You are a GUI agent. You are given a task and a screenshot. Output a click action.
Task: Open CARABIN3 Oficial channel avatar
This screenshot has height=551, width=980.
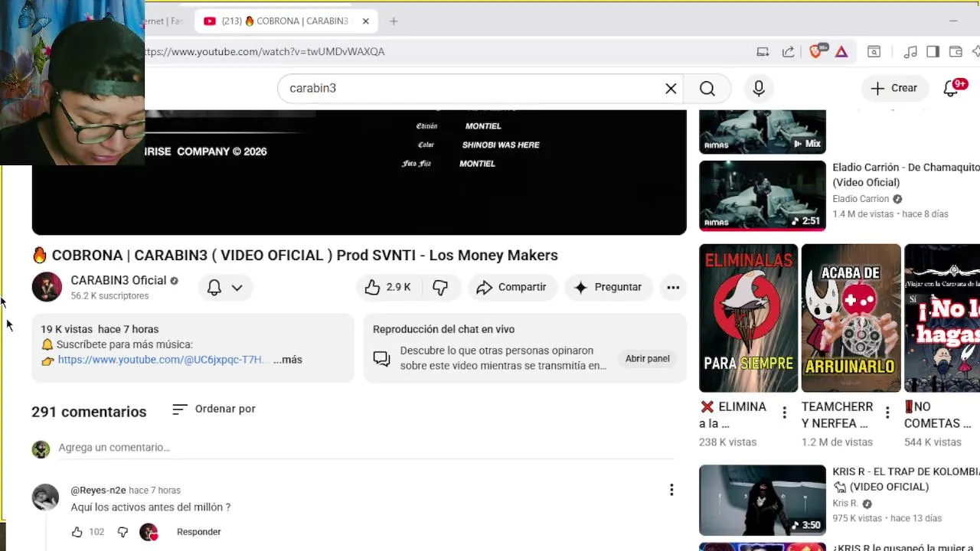pyautogui.click(x=47, y=287)
